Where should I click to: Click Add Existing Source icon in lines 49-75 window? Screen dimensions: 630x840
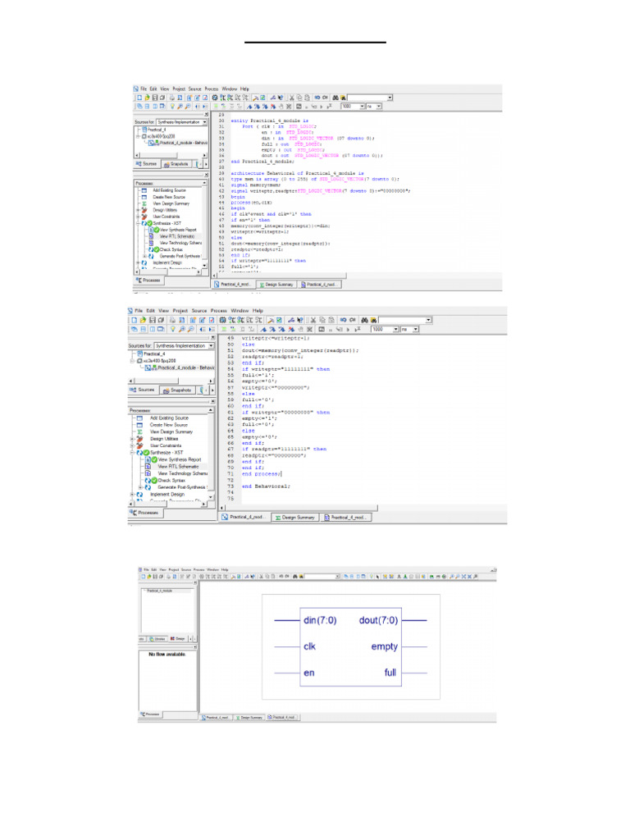tap(139, 418)
